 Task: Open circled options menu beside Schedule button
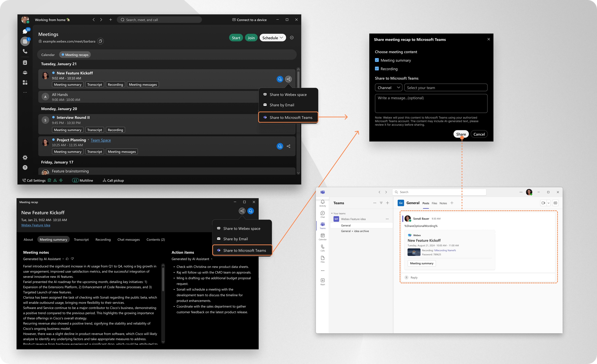coord(292,38)
